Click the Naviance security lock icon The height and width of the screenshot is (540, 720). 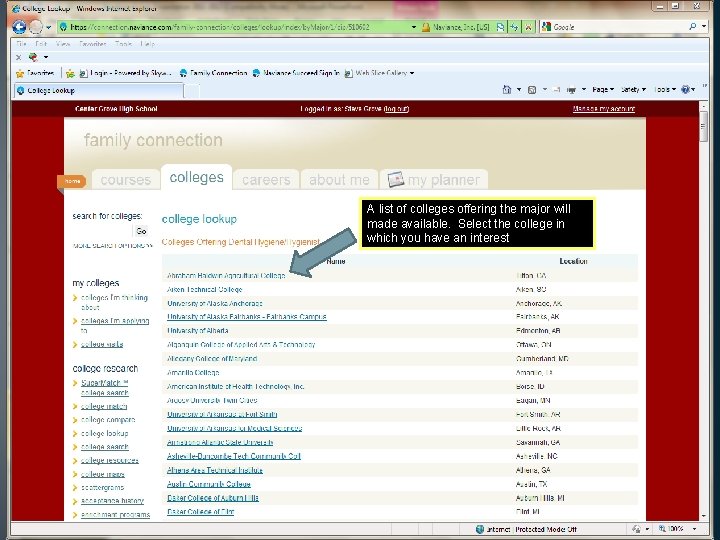[426, 27]
